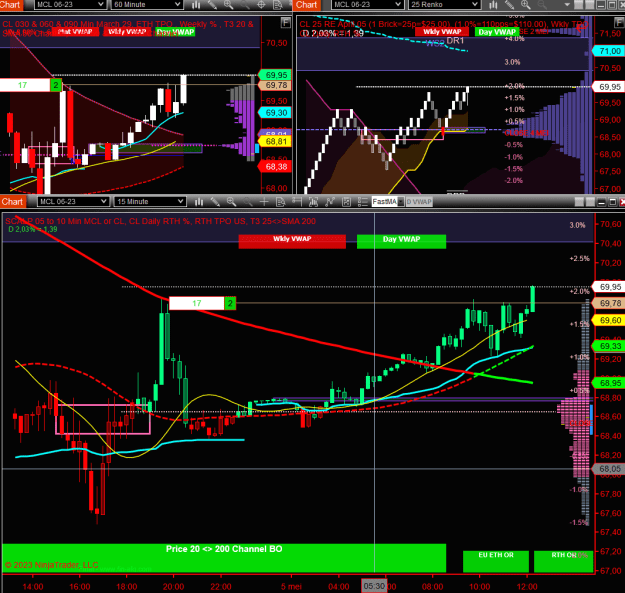Toggle Day VWAP in 60 Minute chart
The image size is (625, 593).
[x=175, y=32]
